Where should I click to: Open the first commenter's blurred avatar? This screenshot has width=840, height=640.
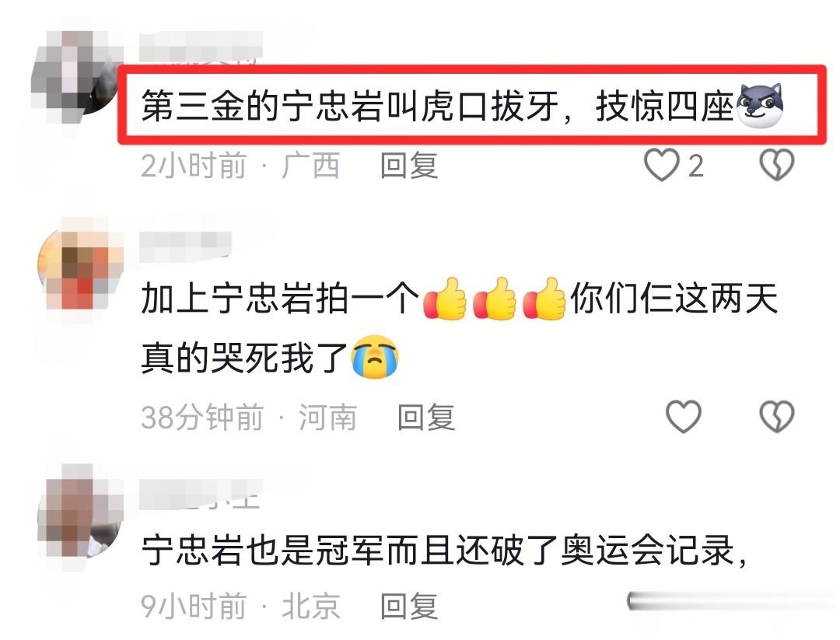click(x=78, y=75)
